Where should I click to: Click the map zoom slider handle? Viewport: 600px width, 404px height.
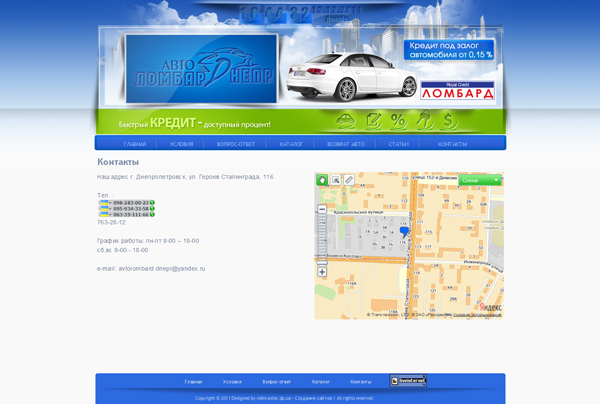click(x=322, y=263)
